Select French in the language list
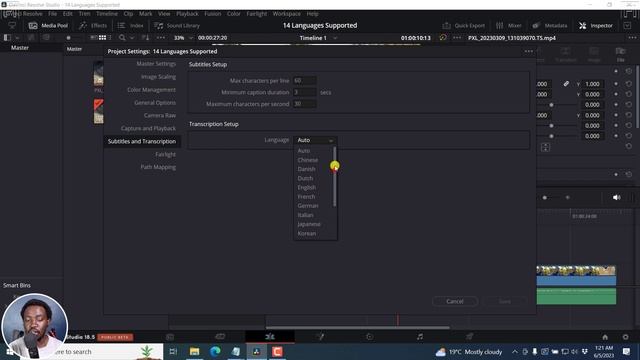This screenshot has width=640, height=360. point(306,197)
